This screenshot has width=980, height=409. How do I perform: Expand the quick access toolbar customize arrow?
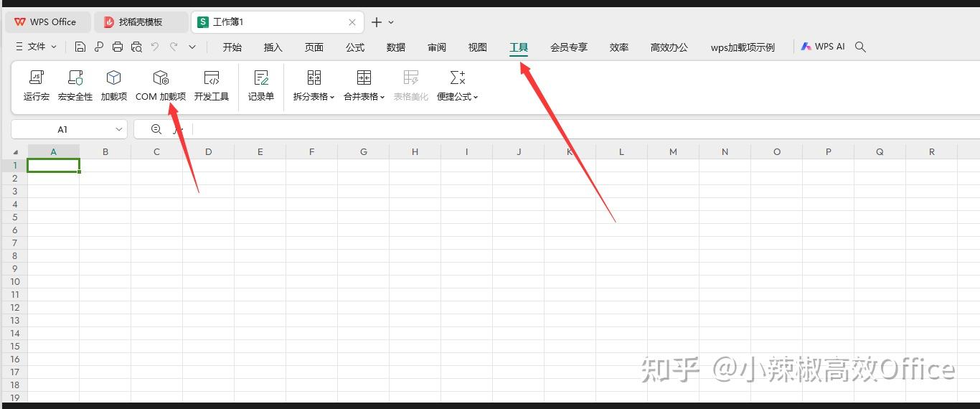click(x=192, y=47)
